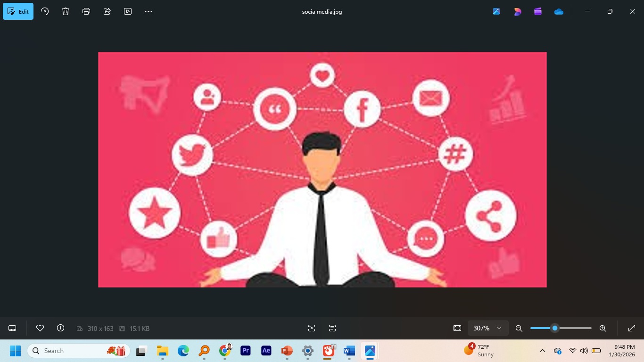The height and width of the screenshot is (362, 644).
Task: Show the image info panel
Action: click(60, 328)
